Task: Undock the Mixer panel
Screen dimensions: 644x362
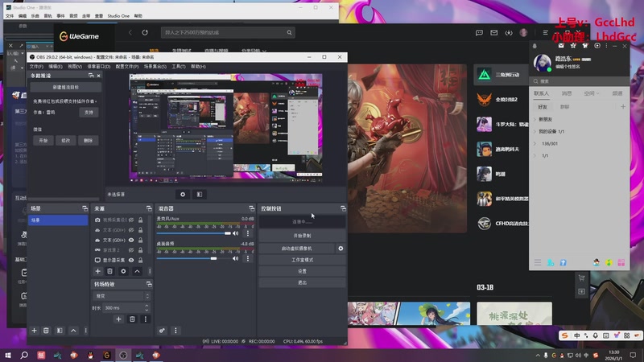Action: [x=251, y=208]
